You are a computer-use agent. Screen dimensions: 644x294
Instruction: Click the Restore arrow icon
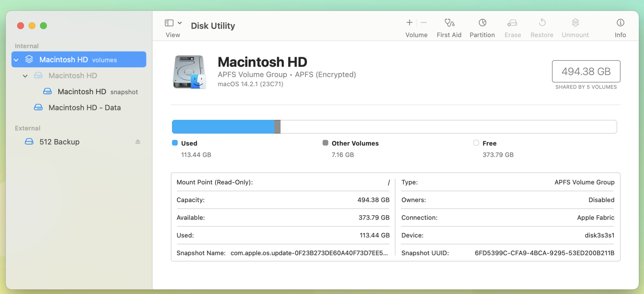point(542,23)
